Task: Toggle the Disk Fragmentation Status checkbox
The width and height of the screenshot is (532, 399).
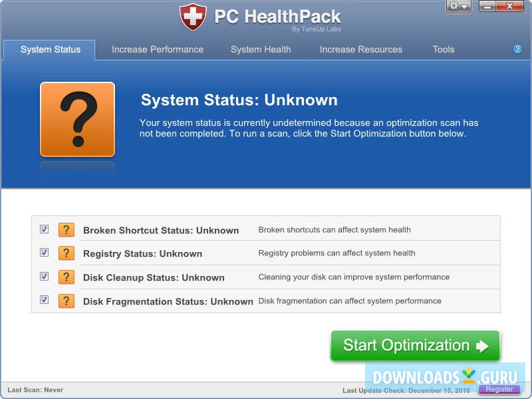Action: pos(44,300)
